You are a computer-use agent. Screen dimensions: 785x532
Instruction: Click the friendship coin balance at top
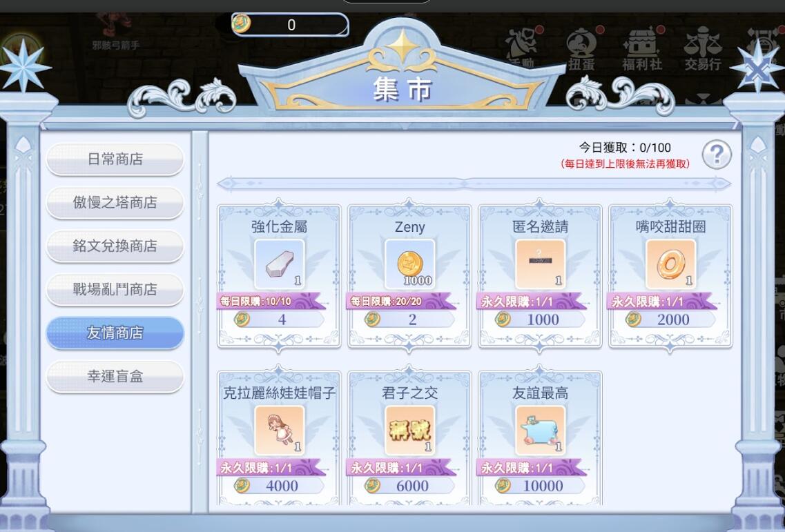290,25
